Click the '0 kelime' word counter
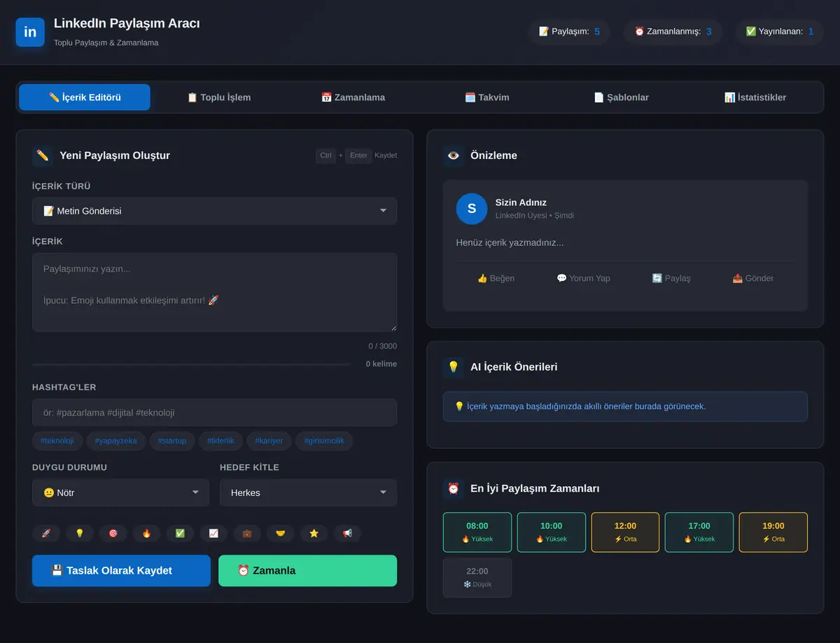The height and width of the screenshot is (643, 840). 381,364
